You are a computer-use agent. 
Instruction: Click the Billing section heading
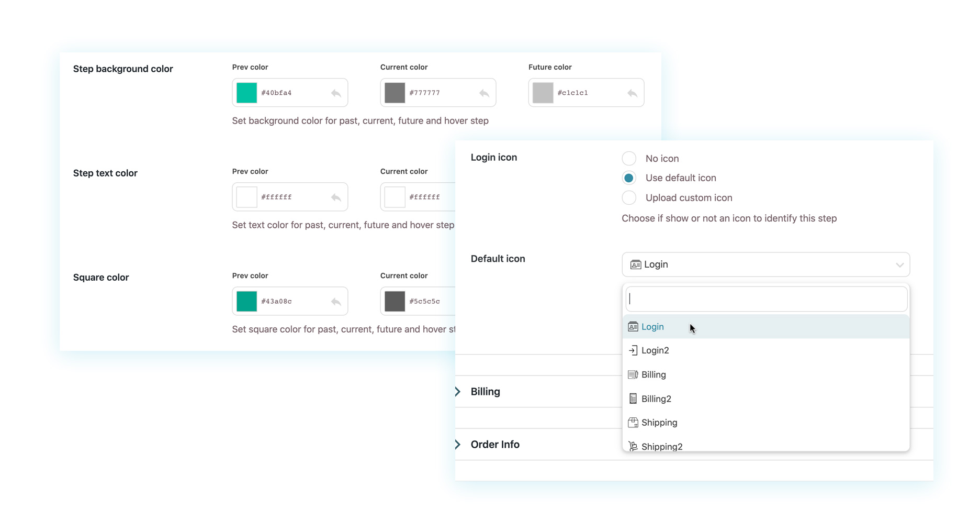pos(485,392)
